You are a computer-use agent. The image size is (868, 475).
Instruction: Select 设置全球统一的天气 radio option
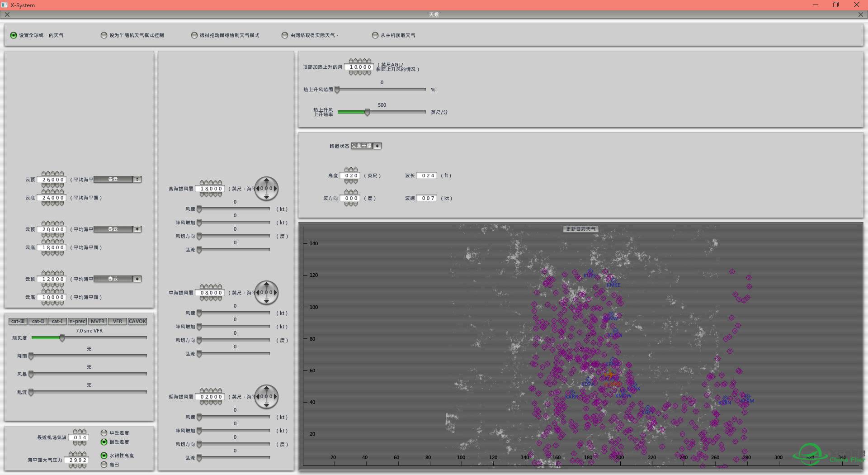pyautogui.click(x=14, y=35)
